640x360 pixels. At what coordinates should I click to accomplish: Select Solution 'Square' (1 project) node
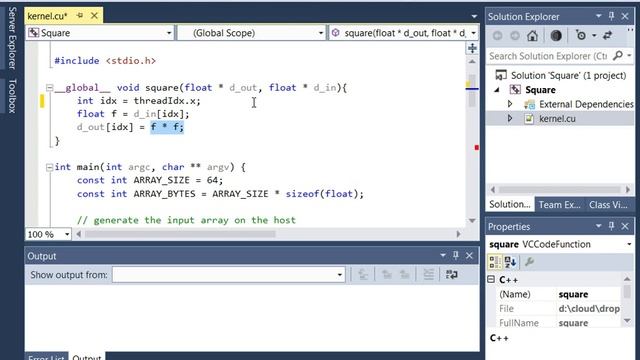tap(568, 76)
